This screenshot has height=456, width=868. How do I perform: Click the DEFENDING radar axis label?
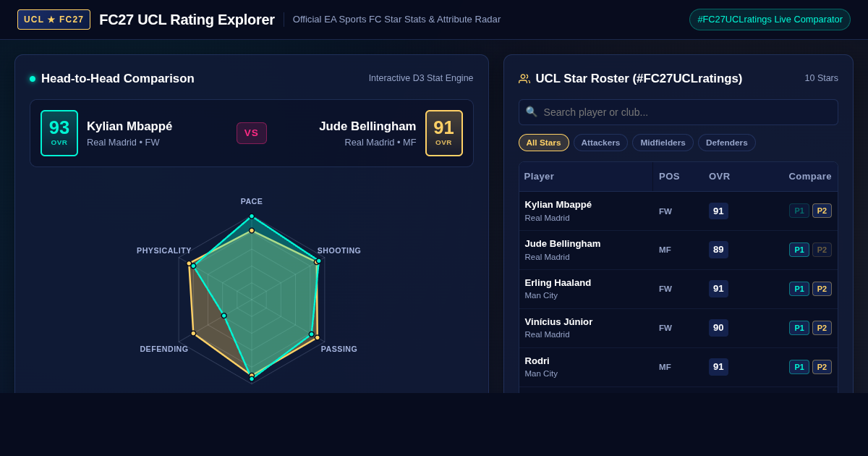164,349
